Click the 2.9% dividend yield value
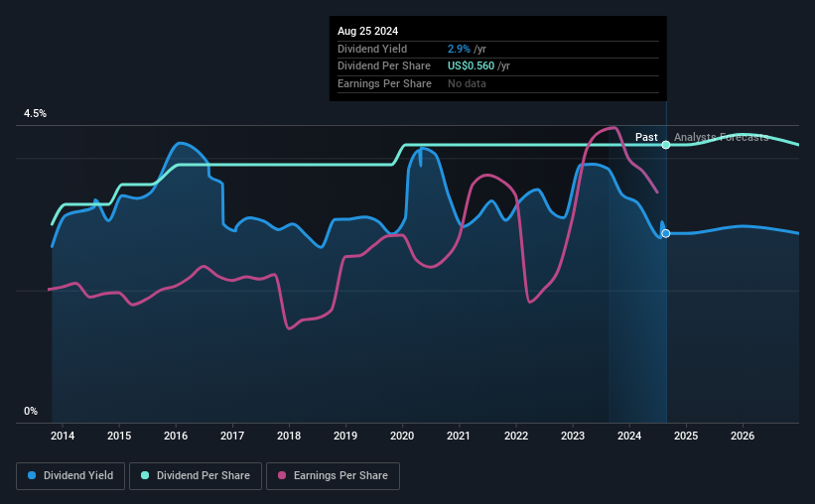Screen dimensions: 815x504 click(x=459, y=49)
